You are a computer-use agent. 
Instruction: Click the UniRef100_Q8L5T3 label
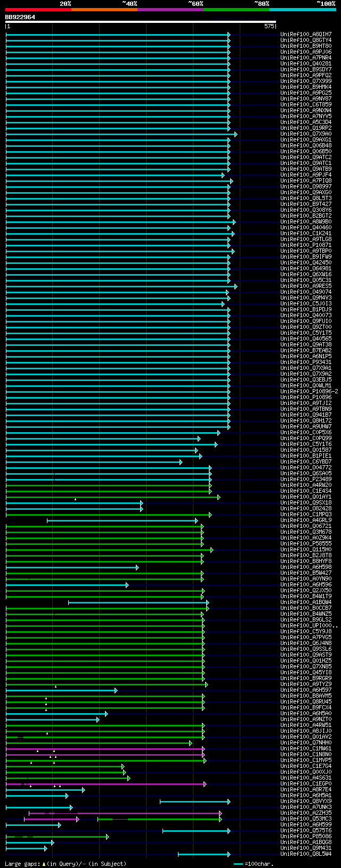[306, 199]
